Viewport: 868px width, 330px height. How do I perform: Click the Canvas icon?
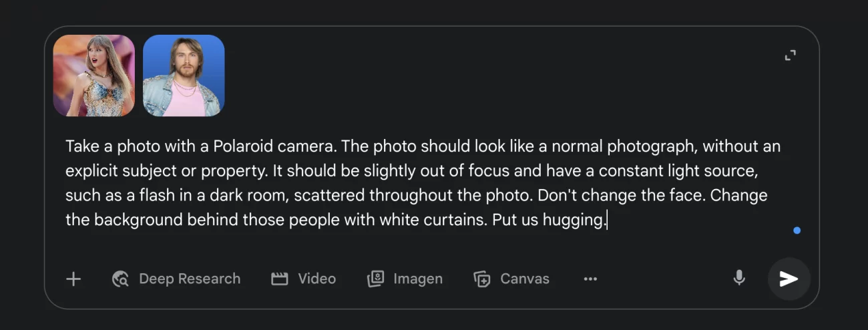(x=481, y=279)
